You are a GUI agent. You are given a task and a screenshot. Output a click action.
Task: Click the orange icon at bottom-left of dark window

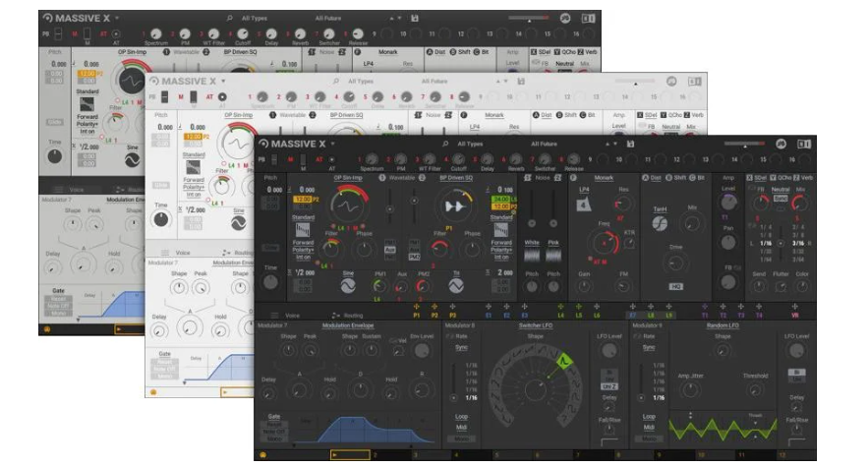click(262, 455)
